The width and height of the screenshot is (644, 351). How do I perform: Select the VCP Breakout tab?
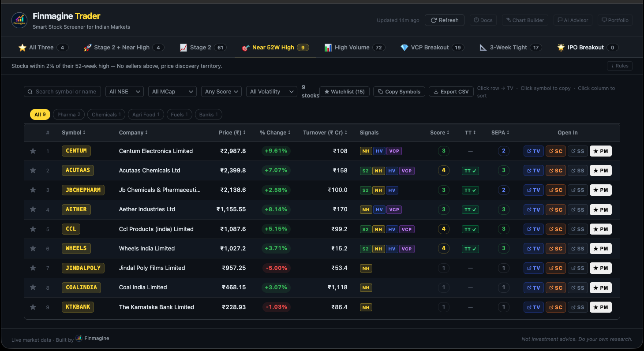[431, 47]
